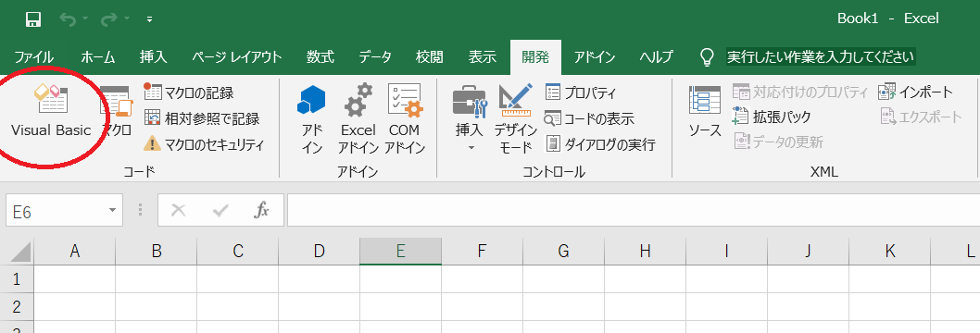Click the formula bar cancel X
This screenshot has height=333, width=980.
coord(179,211)
